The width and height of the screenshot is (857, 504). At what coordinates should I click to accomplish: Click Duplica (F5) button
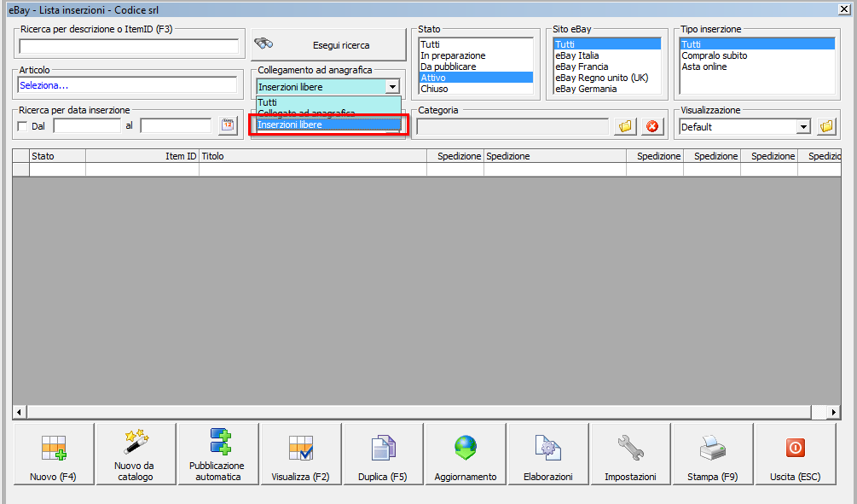pos(383,454)
